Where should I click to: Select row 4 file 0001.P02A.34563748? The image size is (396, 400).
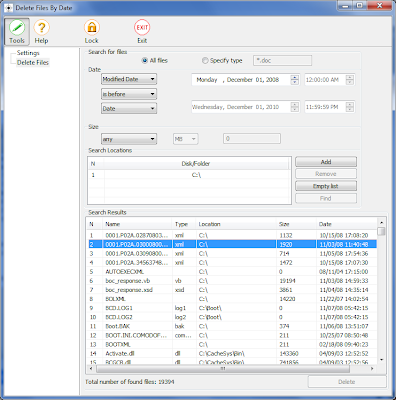point(233,263)
